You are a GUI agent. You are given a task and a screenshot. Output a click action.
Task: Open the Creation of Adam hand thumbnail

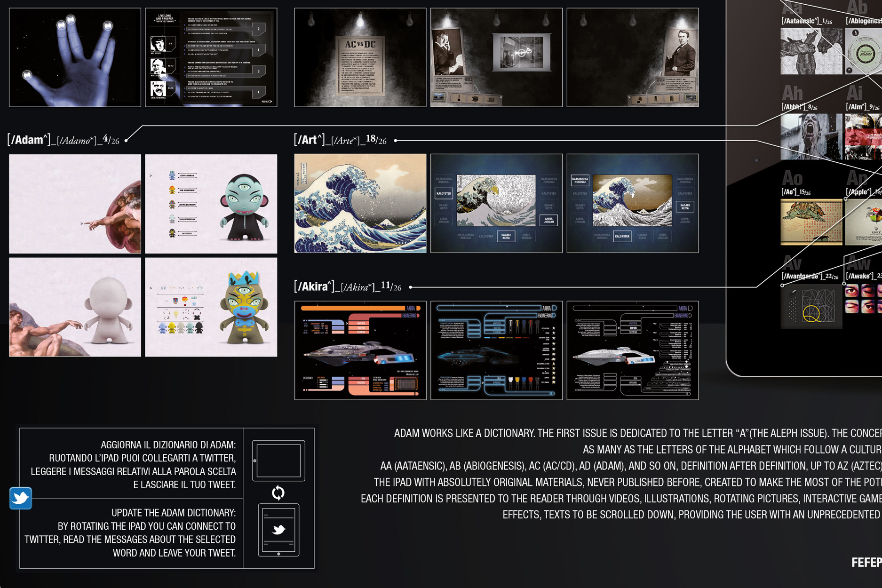[75, 204]
